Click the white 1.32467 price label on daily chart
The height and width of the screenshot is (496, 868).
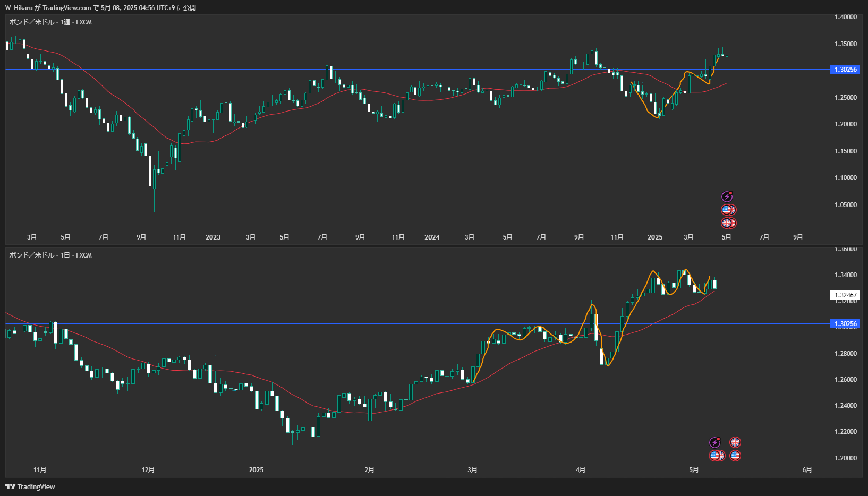click(845, 295)
